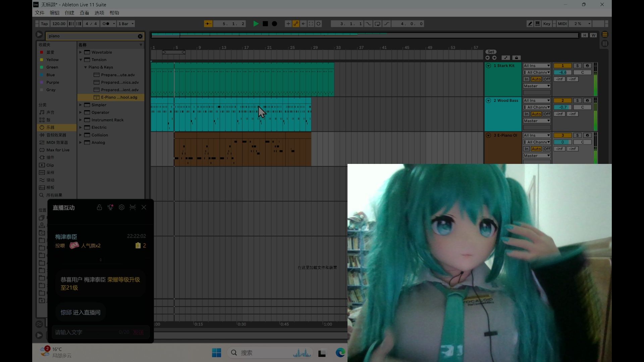
Task: Toggle the browser show/hide button
Action: pyautogui.click(x=39, y=35)
